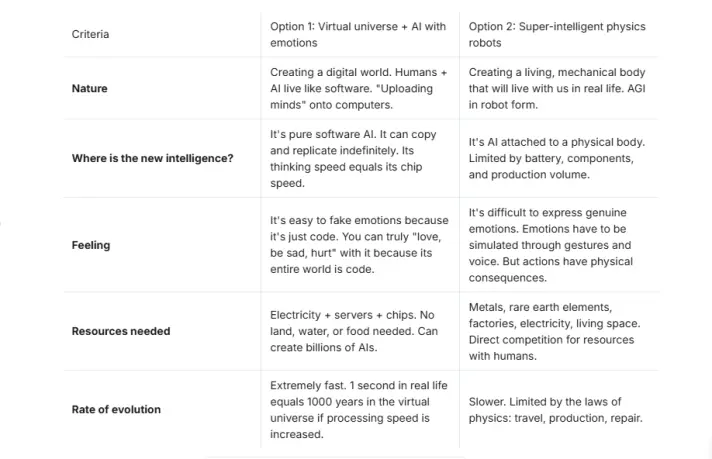The height and width of the screenshot is (459, 712).
Task: Select the Option 2 Super-intelligent physics robots header
Action: point(557,35)
